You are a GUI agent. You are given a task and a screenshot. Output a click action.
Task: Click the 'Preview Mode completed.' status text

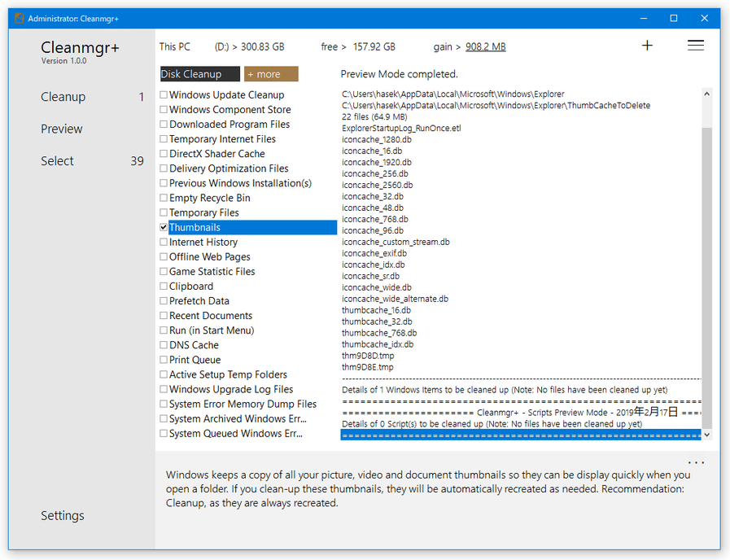point(399,74)
